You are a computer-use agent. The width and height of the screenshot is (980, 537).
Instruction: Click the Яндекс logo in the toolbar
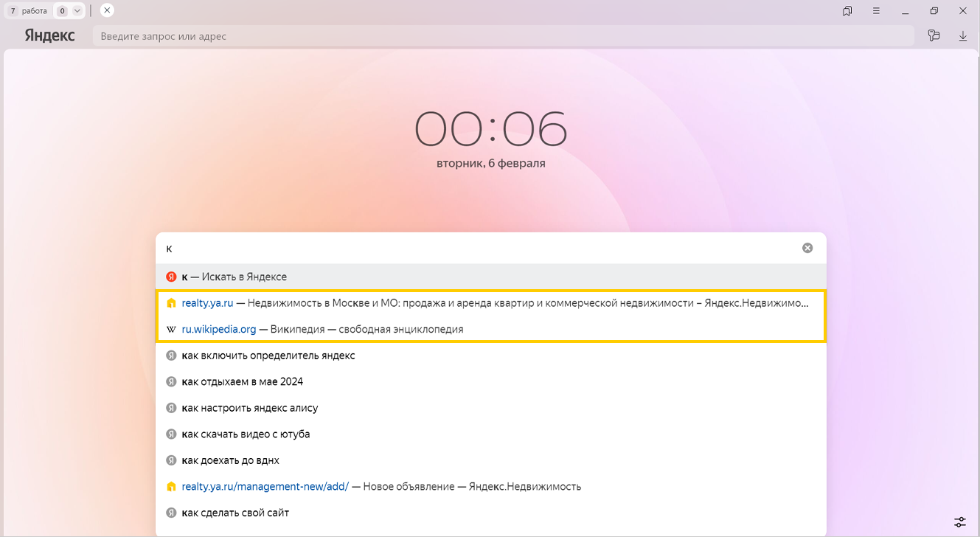pos(49,35)
